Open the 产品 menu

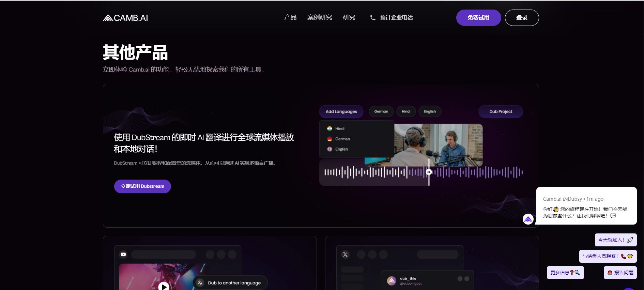pyautogui.click(x=290, y=17)
